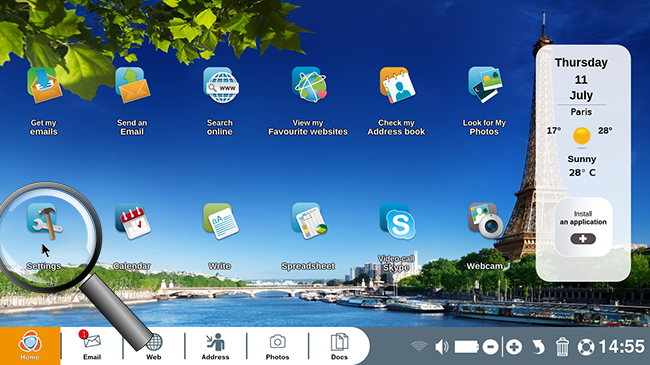Click the Install an application plus button

(583, 239)
